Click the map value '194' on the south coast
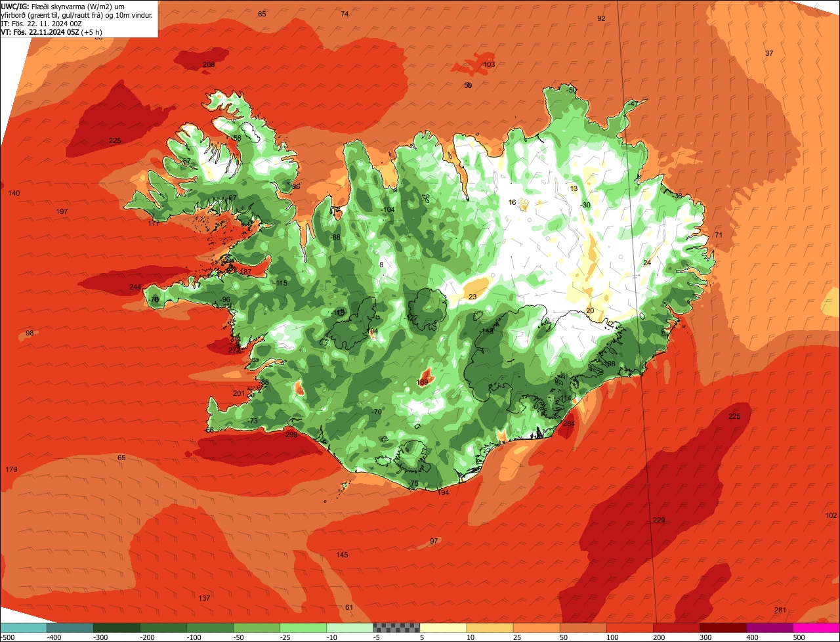840x642 pixels. [443, 492]
